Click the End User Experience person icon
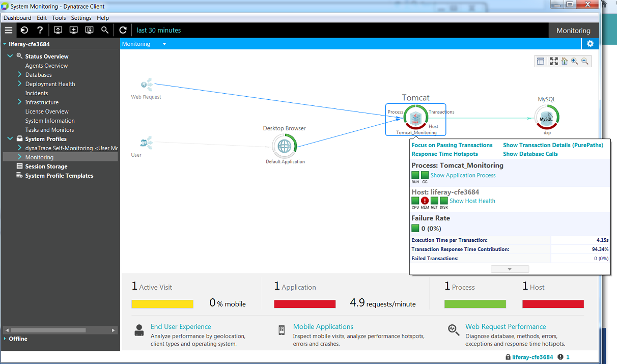Image resolution: width=617 pixels, height=364 pixels. [139, 330]
